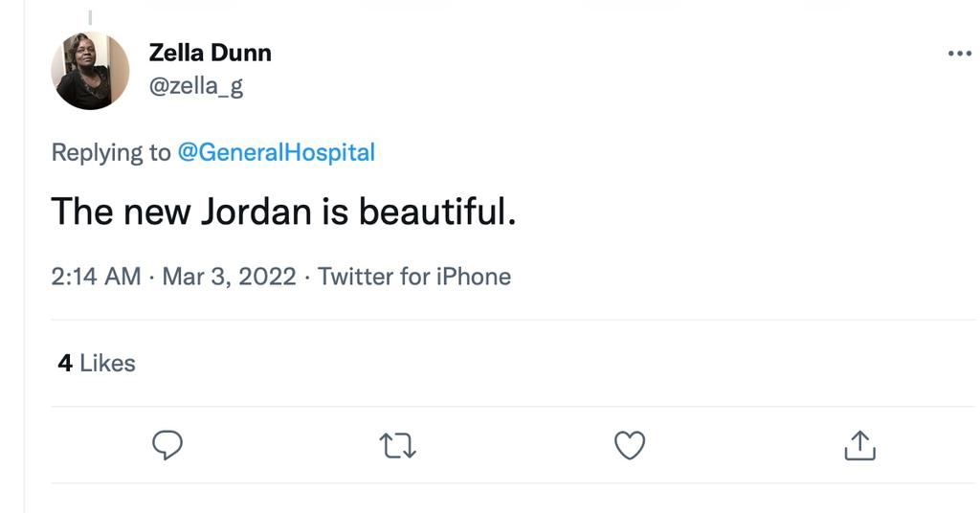Viewport: 980px width, 513px height.
Task: Click the "Replying to" label
Action: coord(111,152)
